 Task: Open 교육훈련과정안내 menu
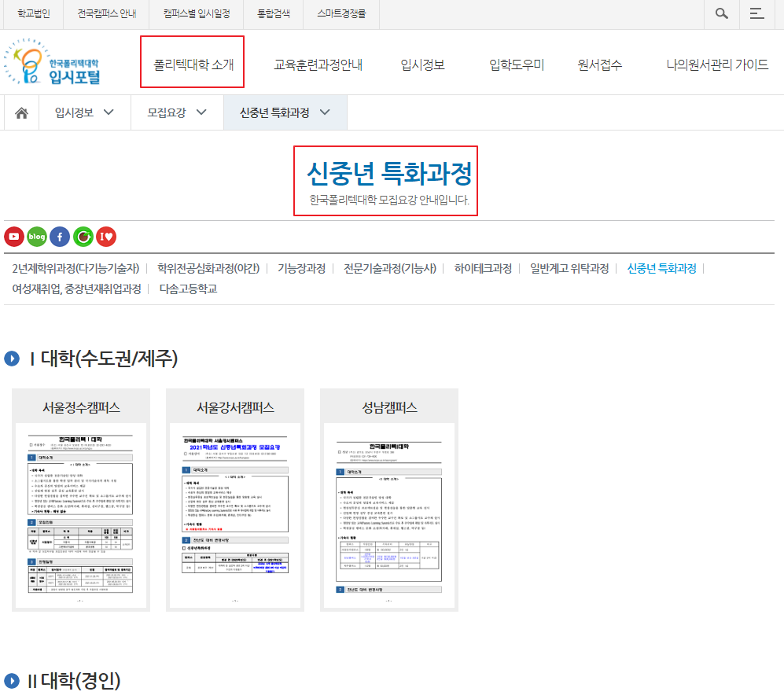click(318, 64)
